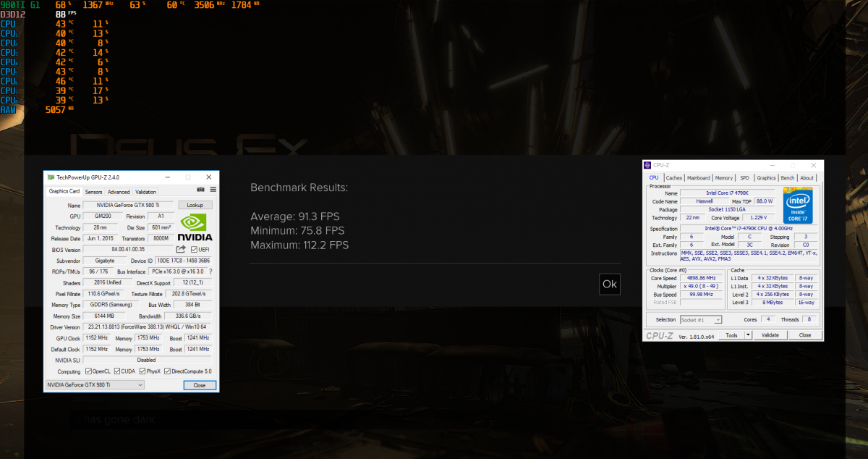
Task: Click the Shaders value 2816 Unified
Action: point(108,282)
